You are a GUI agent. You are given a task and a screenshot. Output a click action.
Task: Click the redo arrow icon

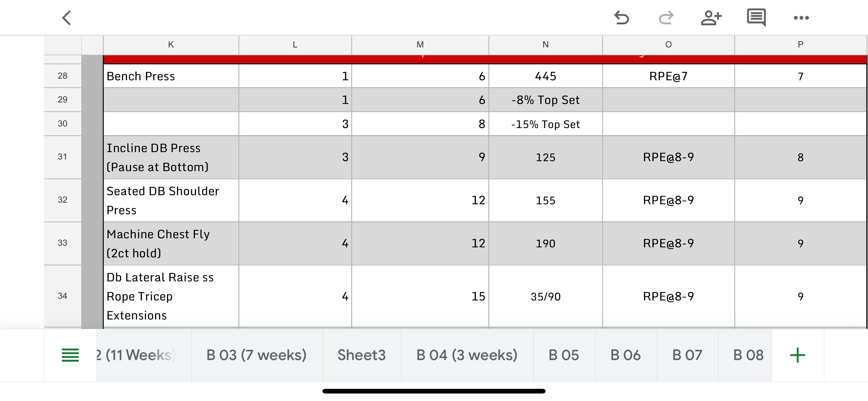coord(666,18)
